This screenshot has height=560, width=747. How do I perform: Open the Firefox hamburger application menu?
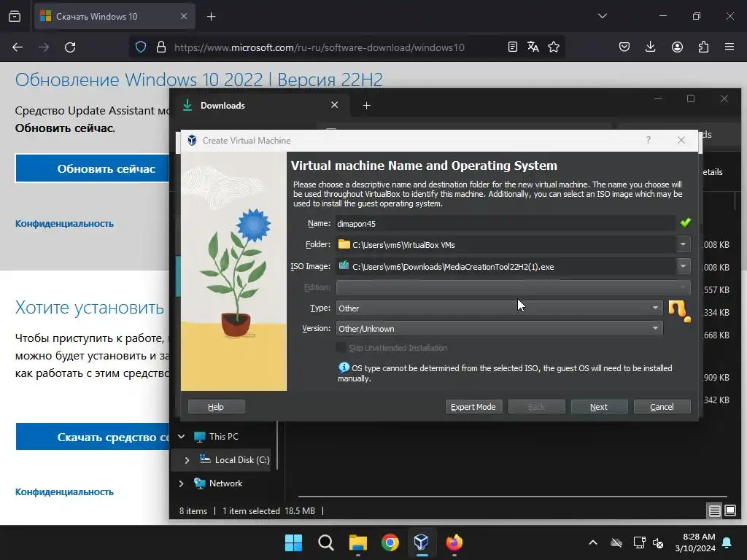729,47
